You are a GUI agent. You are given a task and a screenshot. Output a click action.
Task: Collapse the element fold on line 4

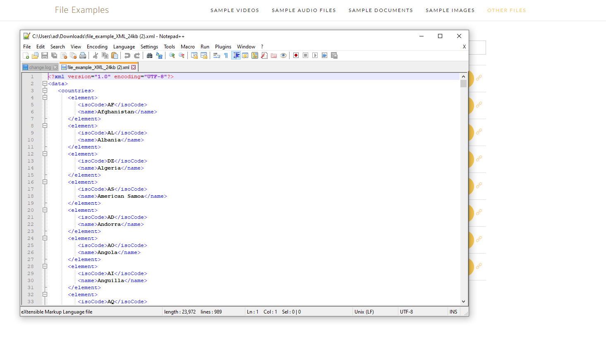point(45,98)
